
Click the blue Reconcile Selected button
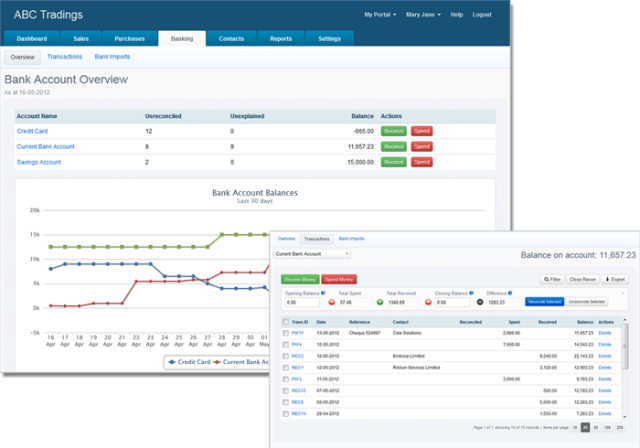544,302
